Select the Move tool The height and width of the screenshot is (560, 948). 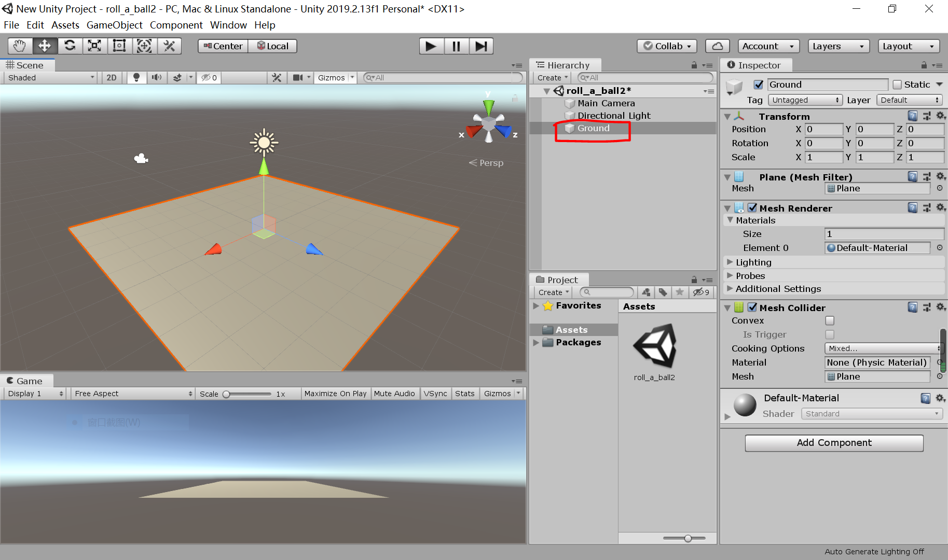(45, 46)
